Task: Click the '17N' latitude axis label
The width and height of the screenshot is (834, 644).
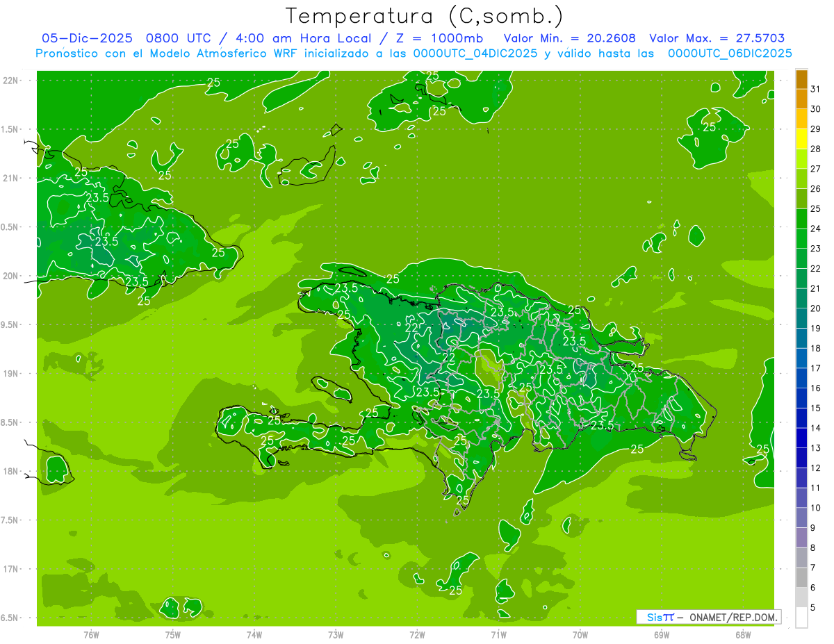Action: coord(10,569)
